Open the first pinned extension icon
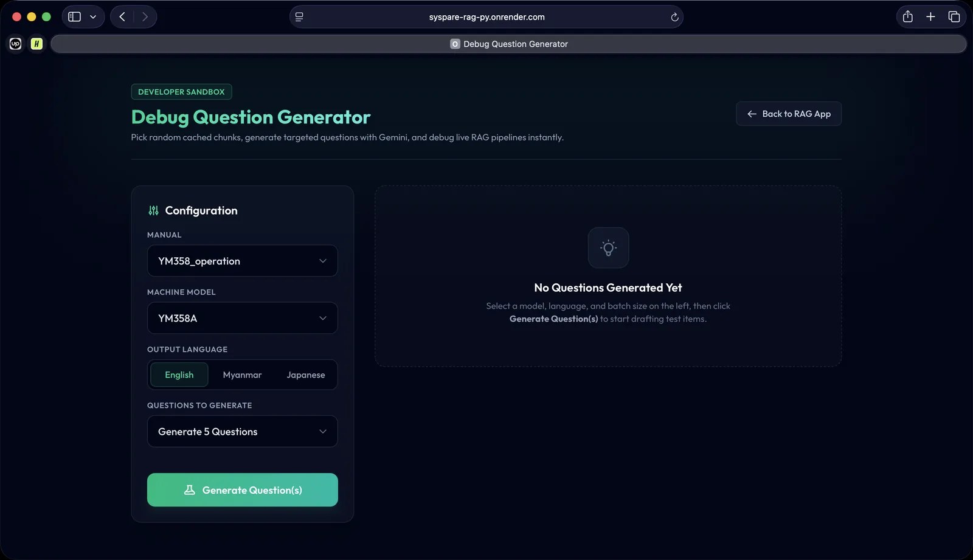 click(16, 44)
